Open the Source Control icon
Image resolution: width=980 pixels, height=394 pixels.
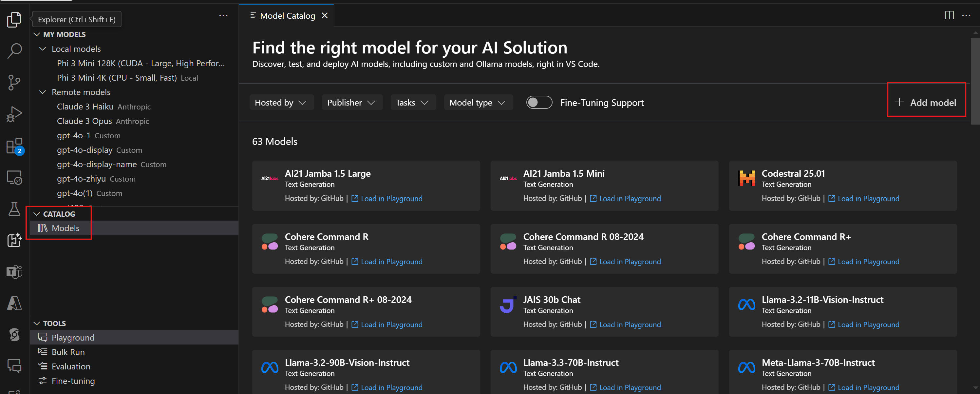pos(14,82)
